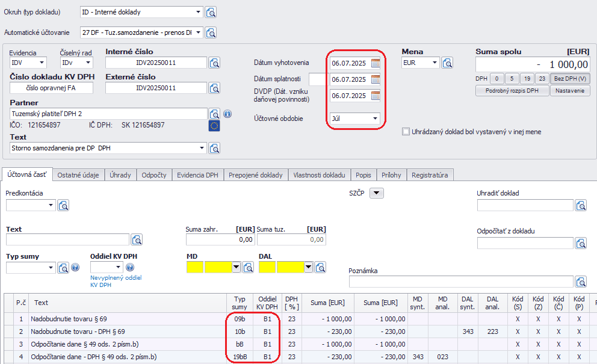Click the info icon next to Partner
This screenshot has height=364, width=597.
pos(227,114)
